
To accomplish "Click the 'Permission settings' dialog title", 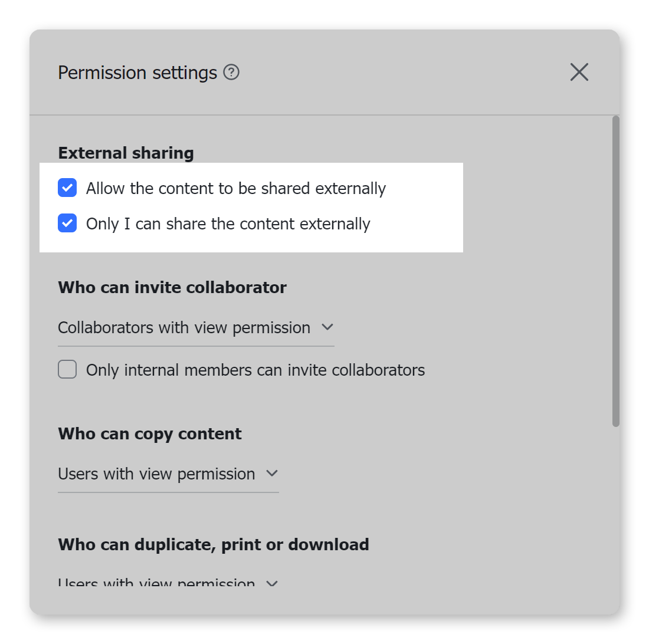I will (137, 73).
